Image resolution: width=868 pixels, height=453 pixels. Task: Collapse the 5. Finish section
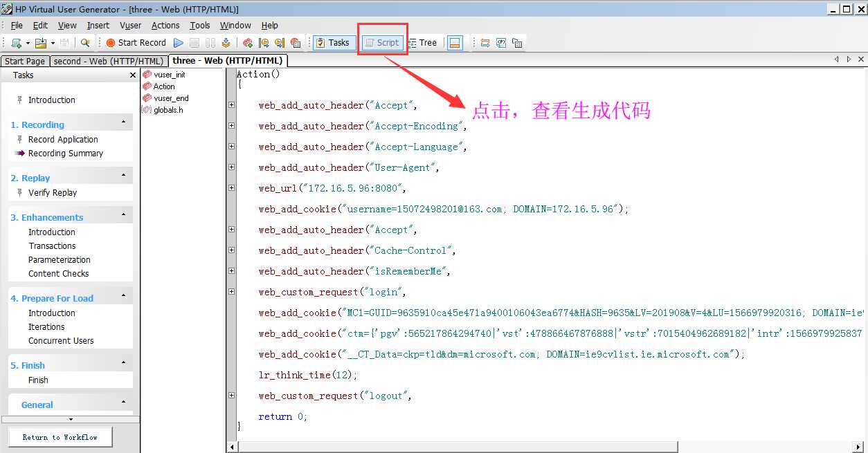[123, 363]
